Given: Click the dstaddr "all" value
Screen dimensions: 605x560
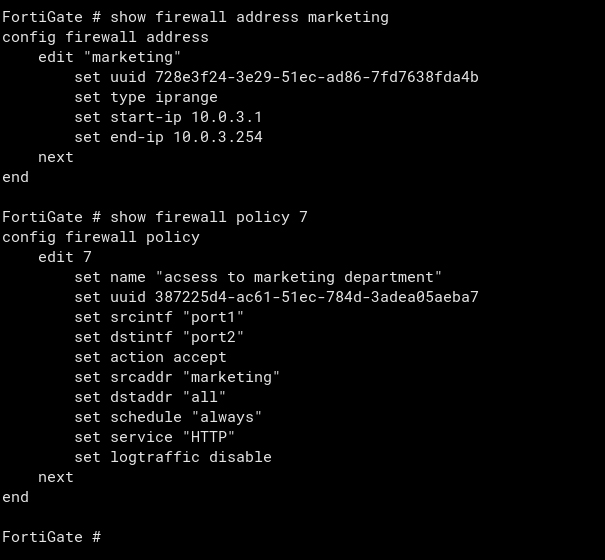Looking at the screenshot, I should pos(204,397).
